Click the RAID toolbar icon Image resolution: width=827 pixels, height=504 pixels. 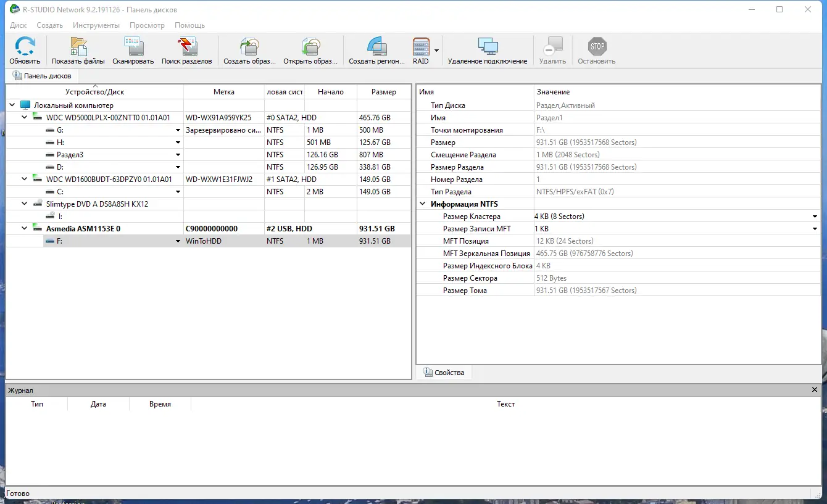tap(420, 48)
